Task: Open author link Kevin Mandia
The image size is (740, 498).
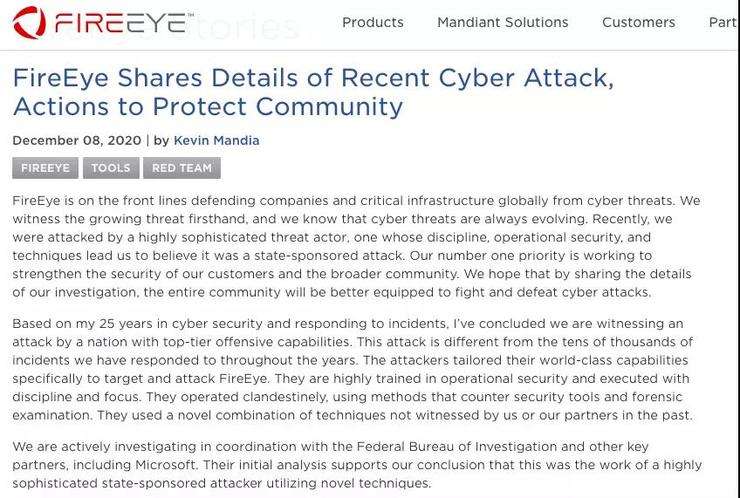Action: (x=217, y=141)
